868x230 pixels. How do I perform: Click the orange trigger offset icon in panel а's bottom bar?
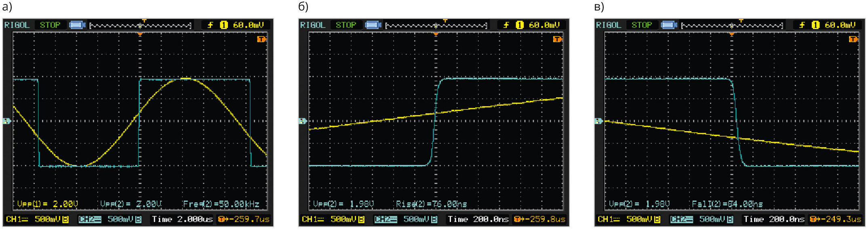[222, 219]
